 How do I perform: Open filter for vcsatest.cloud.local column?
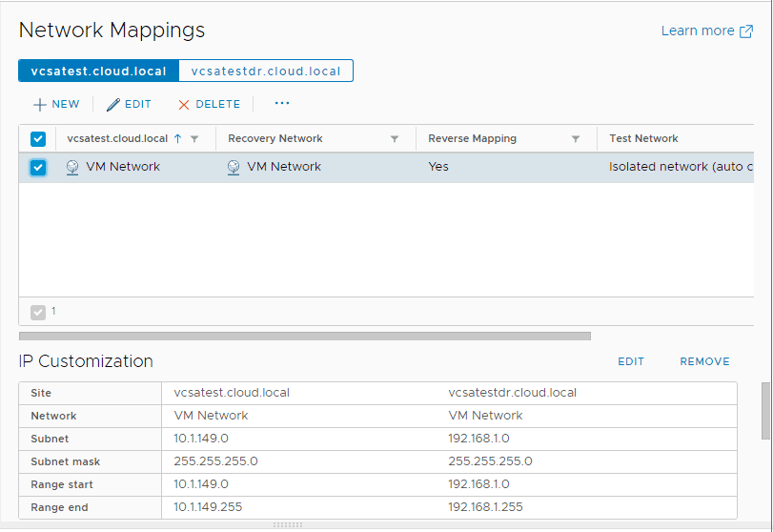[194, 139]
